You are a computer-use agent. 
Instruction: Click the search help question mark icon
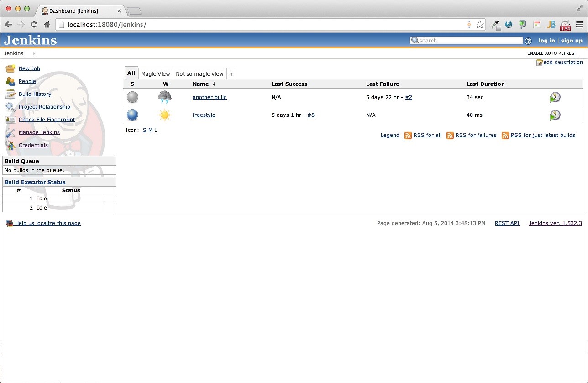tap(528, 41)
